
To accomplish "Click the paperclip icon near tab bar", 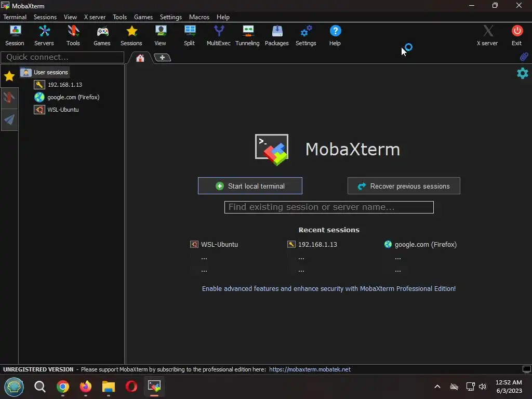I will [524, 57].
